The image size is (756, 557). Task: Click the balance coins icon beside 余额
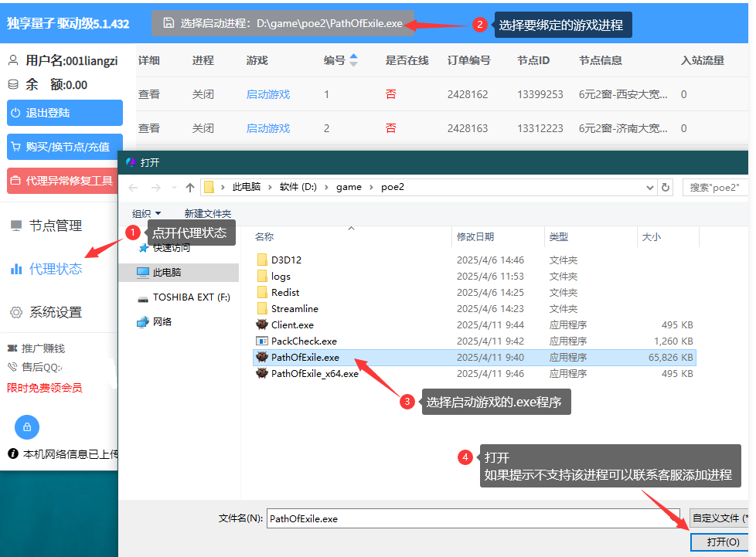[13, 85]
